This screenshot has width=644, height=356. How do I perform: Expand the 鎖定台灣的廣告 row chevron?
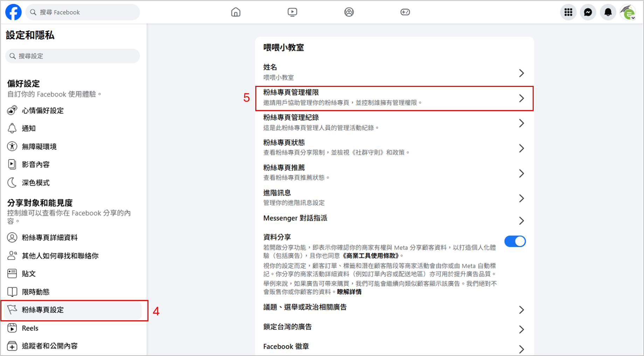point(521,329)
